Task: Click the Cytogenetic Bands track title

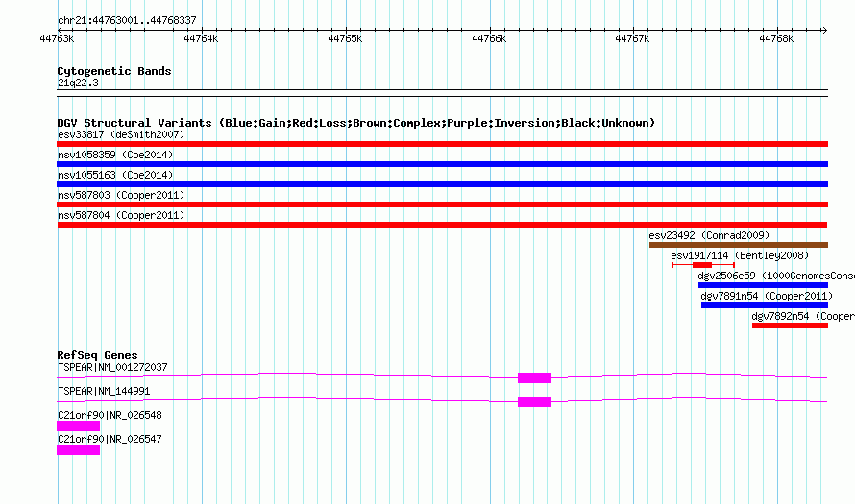Action: point(114,71)
